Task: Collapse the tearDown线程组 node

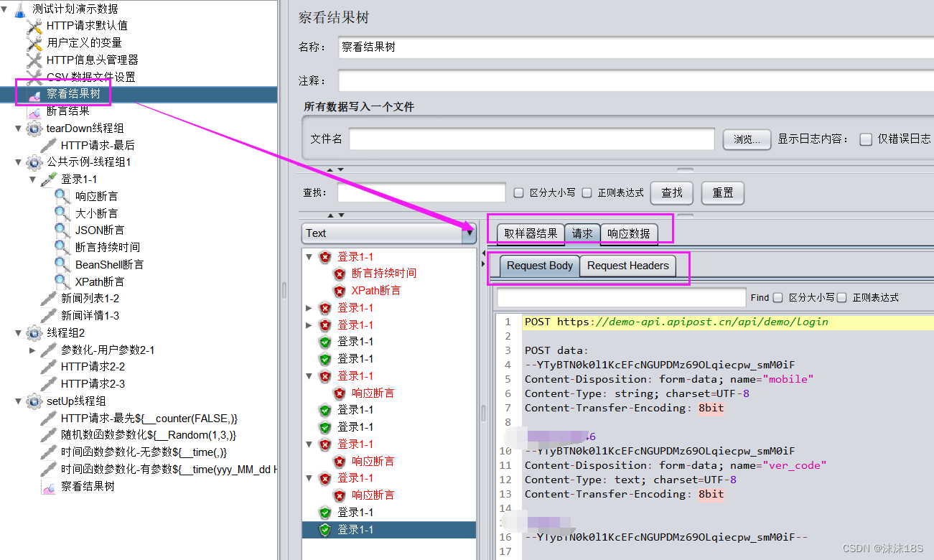Action: coord(19,129)
